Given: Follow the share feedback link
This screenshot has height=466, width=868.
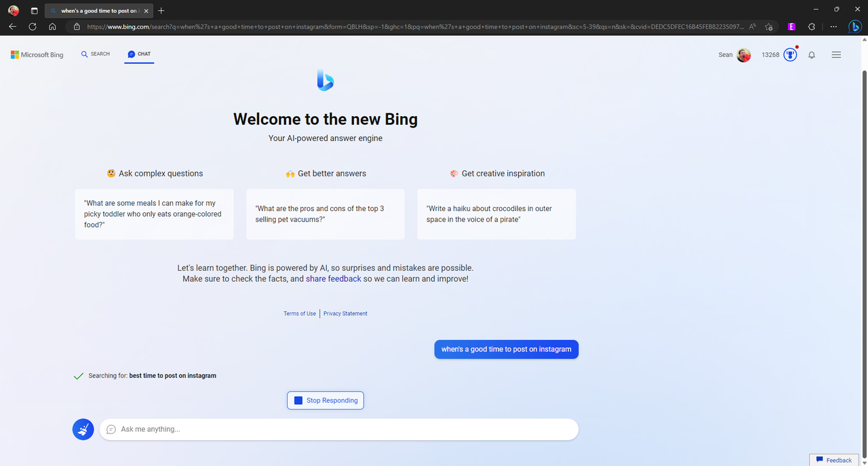Looking at the screenshot, I should click(334, 279).
